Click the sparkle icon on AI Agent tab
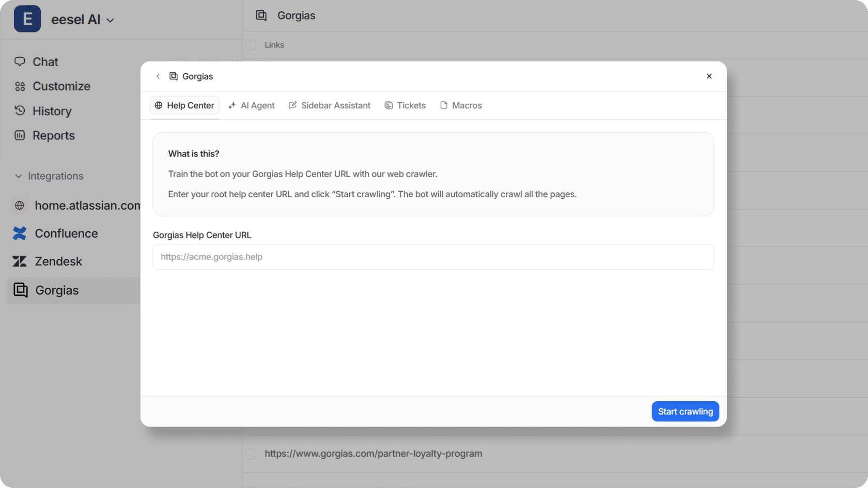868x488 pixels. [232, 105]
